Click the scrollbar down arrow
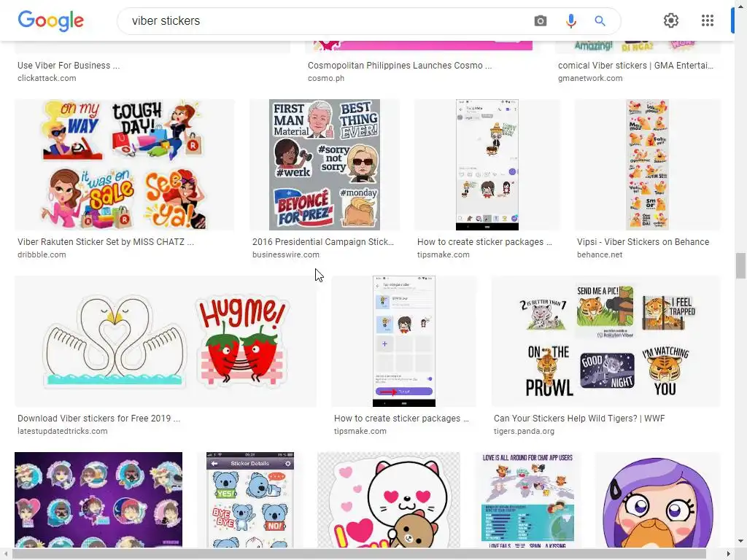The width and height of the screenshot is (747, 560). [x=740, y=542]
